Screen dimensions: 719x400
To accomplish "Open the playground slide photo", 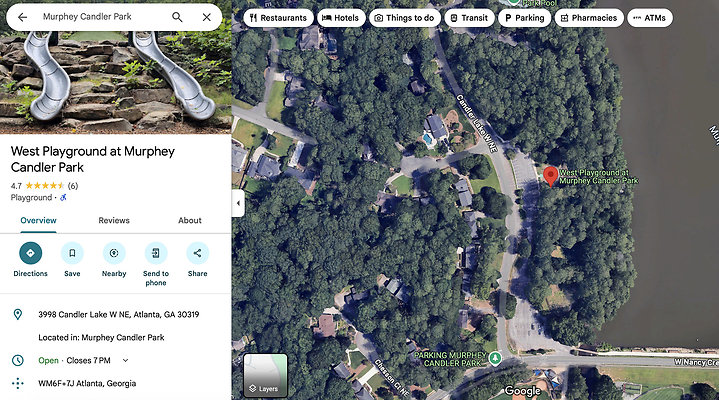I will pos(116,83).
